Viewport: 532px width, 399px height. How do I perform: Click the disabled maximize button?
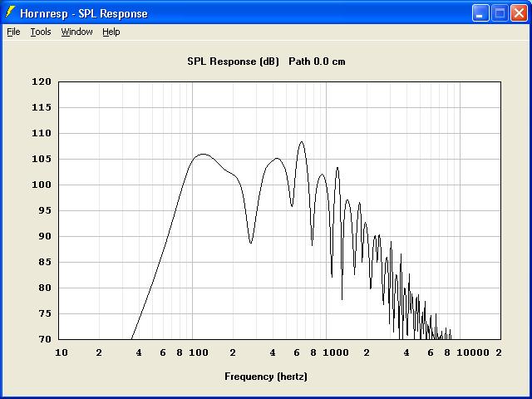coord(500,13)
